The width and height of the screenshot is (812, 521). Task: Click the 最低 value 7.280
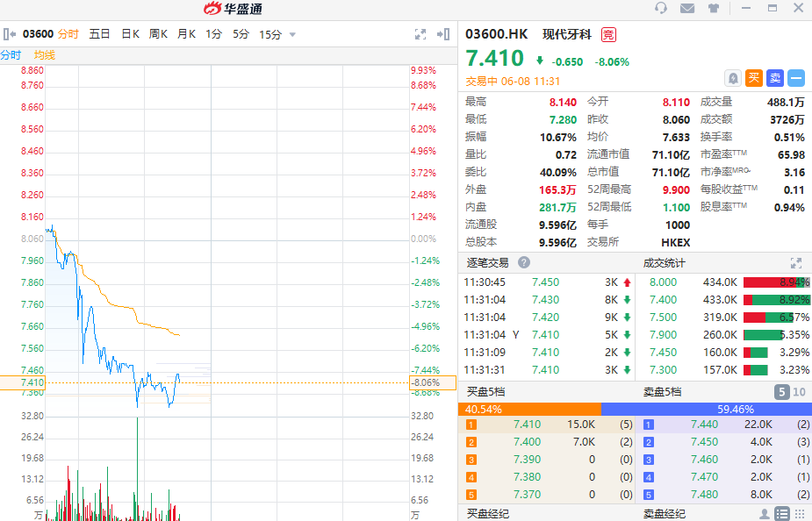point(563,120)
